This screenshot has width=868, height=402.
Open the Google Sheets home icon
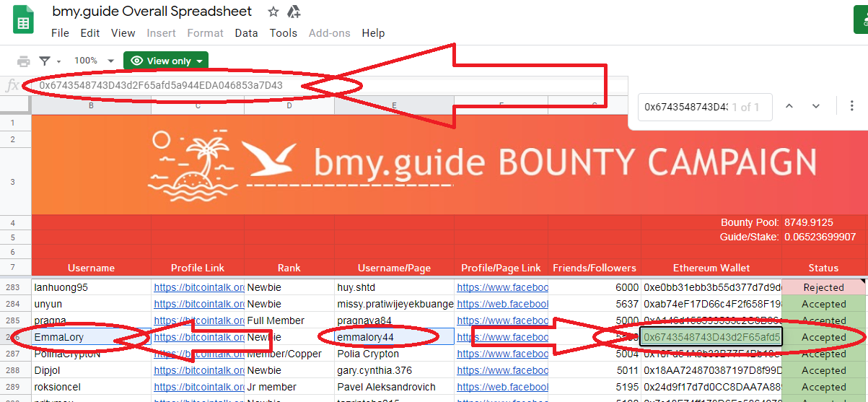[24, 20]
